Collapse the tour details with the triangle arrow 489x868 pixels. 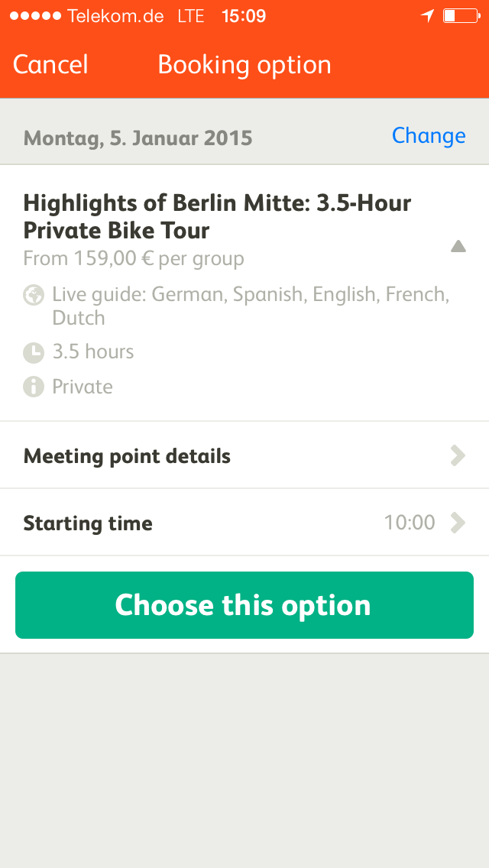458,246
